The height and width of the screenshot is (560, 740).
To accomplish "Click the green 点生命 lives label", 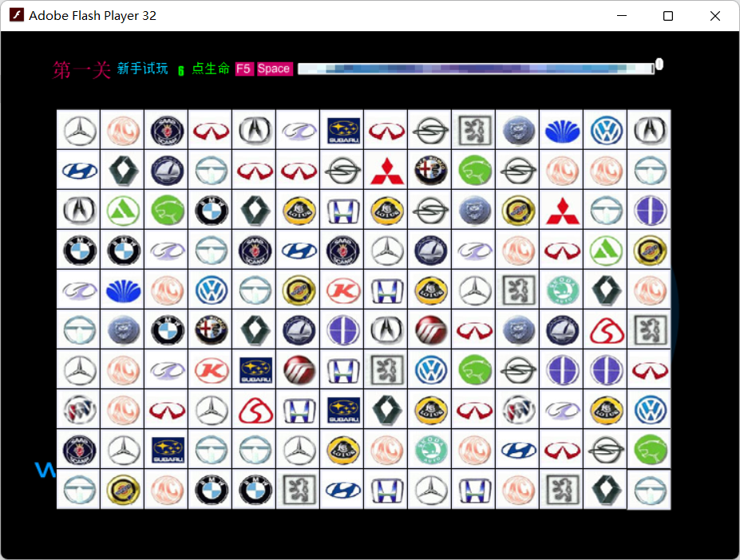I will [211, 69].
